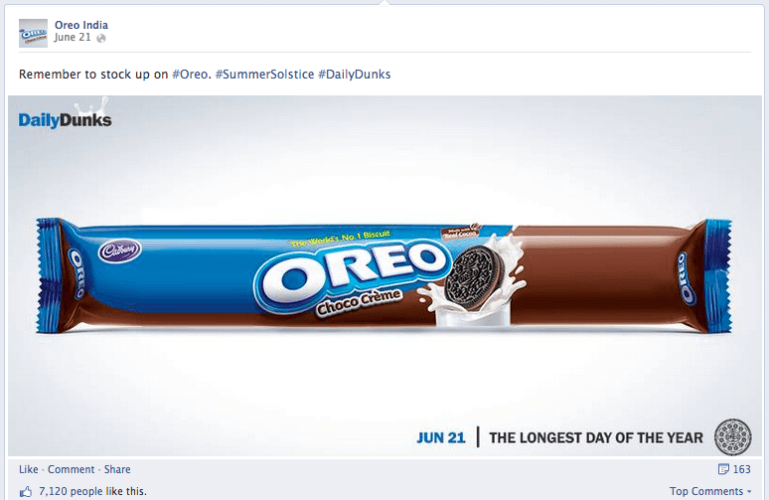Open the June 21 post timestamp
The height and width of the screenshot is (500, 769).
pyautogui.click(x=73, y=37)
